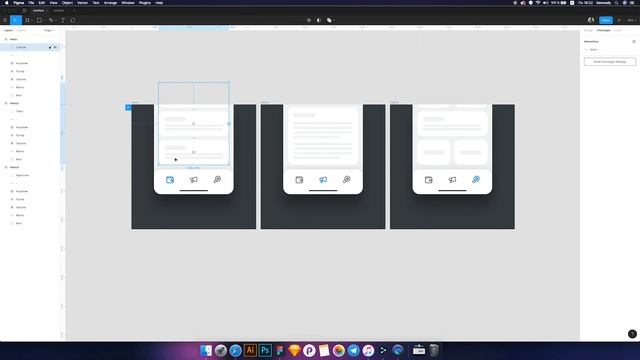This screenshot has width=640, height=360.
Task: Click Spotlight search in macOS menu bar
Action: (616, 2)
